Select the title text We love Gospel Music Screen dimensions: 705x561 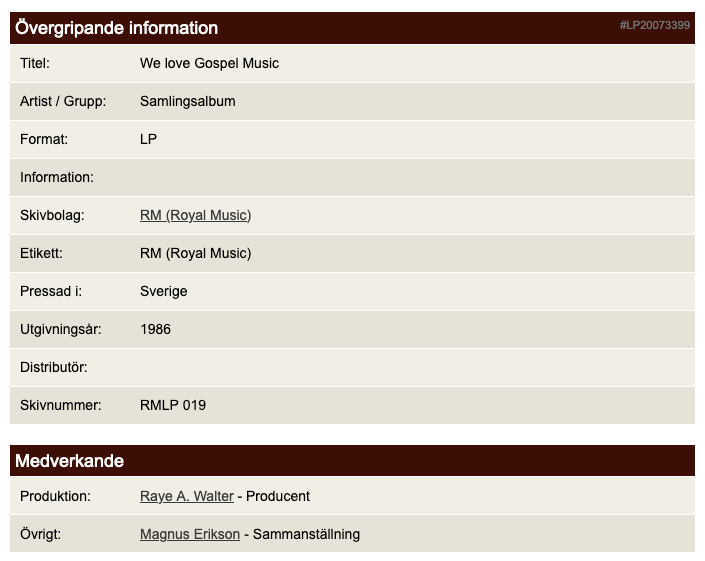(x=209, y=63)
